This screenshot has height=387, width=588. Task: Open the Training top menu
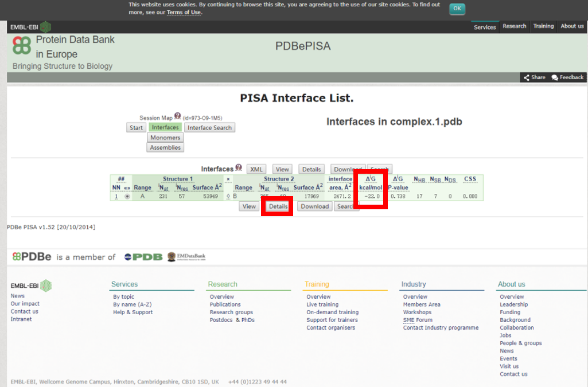(x=543, y=26)
